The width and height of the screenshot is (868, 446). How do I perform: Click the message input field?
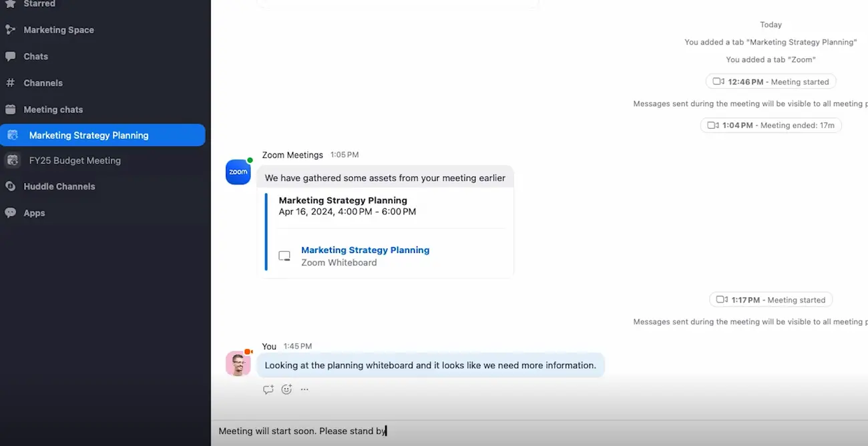[x=534, y=431]
